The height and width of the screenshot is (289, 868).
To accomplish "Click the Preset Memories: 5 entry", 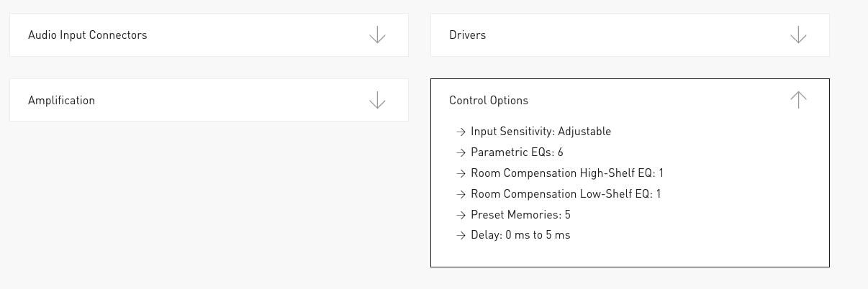I will (x=520, y=215).
